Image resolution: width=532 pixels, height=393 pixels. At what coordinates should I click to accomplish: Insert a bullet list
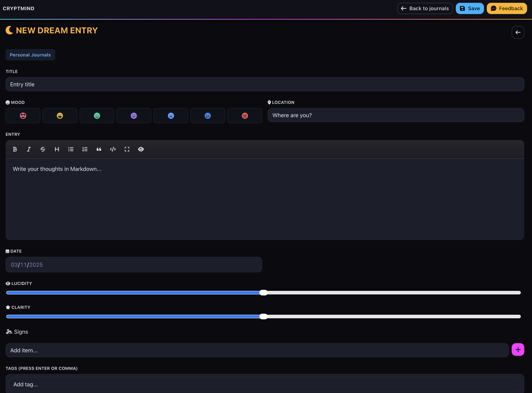(71, 149)
